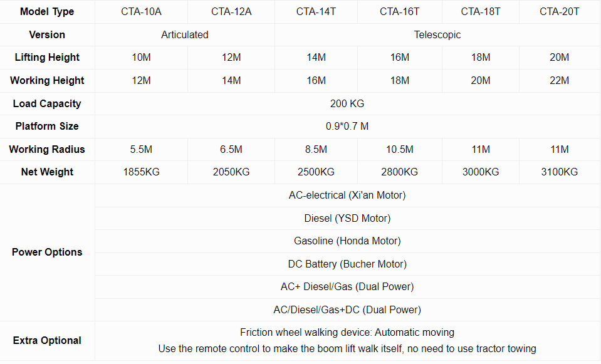
Task: Click the CTA-18T model header
Action: [481, 11]
